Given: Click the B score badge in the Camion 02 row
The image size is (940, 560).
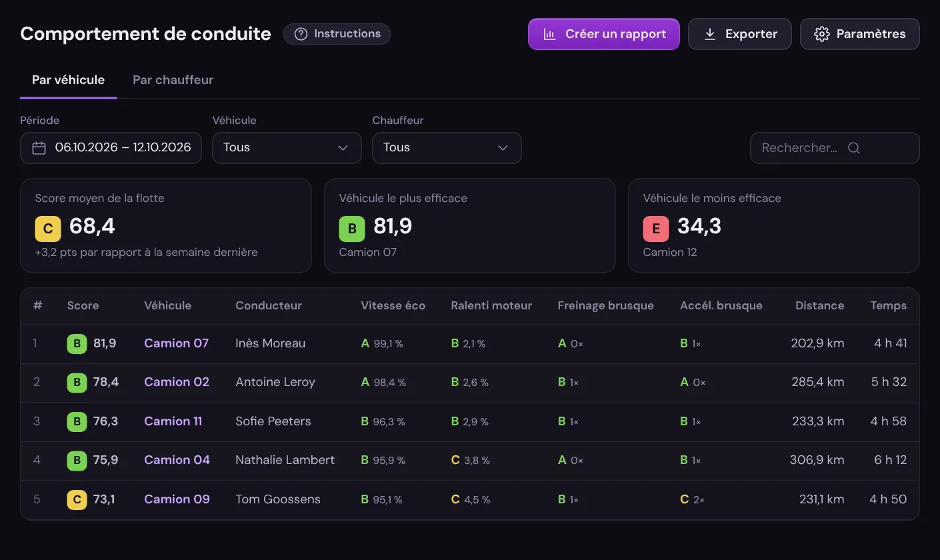Looking at the screenshot, I should 77,383.
